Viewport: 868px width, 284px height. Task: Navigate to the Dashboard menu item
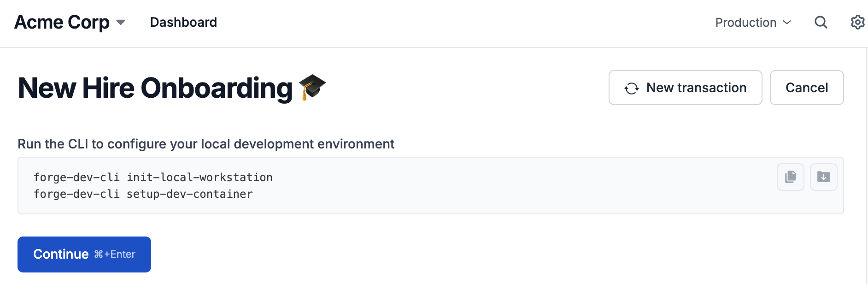pyautogui.click(x=183, y=22)
